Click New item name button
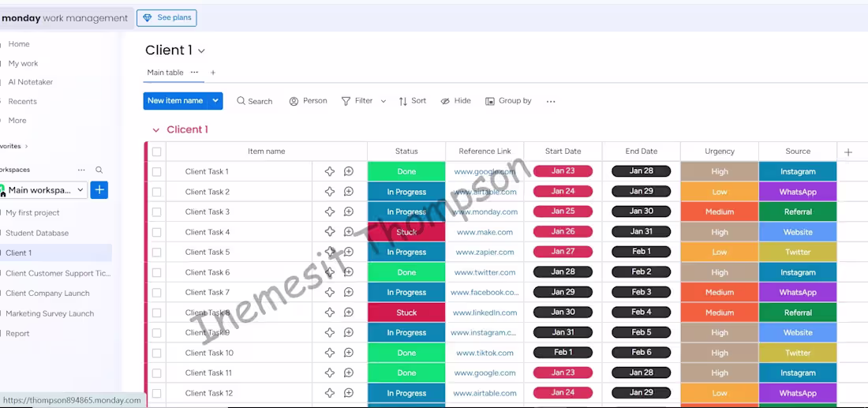This screenshot has width=868, height=408. [175, 101]
